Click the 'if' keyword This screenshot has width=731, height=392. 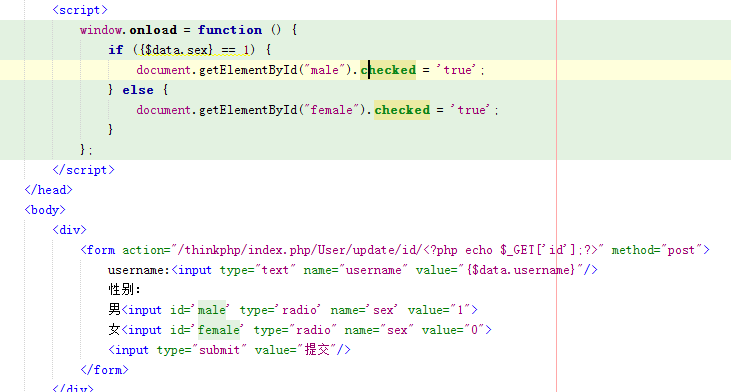116,50
